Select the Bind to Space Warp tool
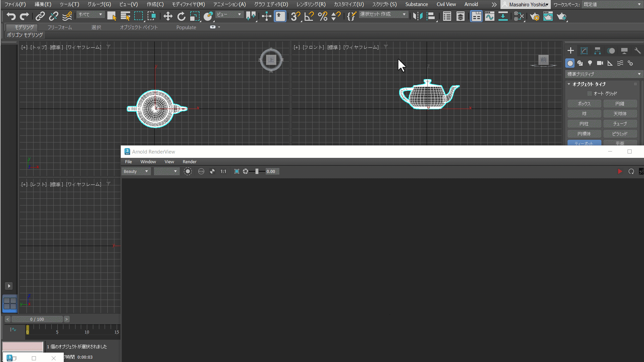The width and height of the screenshot is (644, 362). [67, 16]
